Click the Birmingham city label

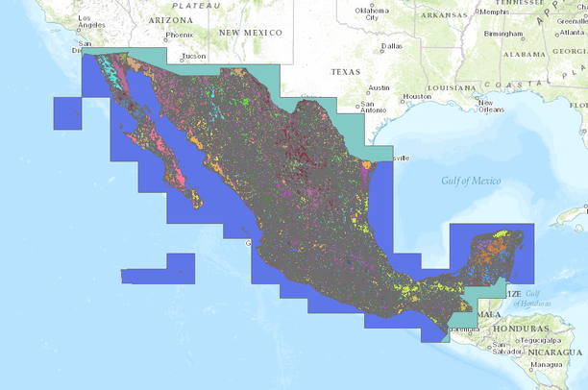pyautogui.click(x=503, y=34)
